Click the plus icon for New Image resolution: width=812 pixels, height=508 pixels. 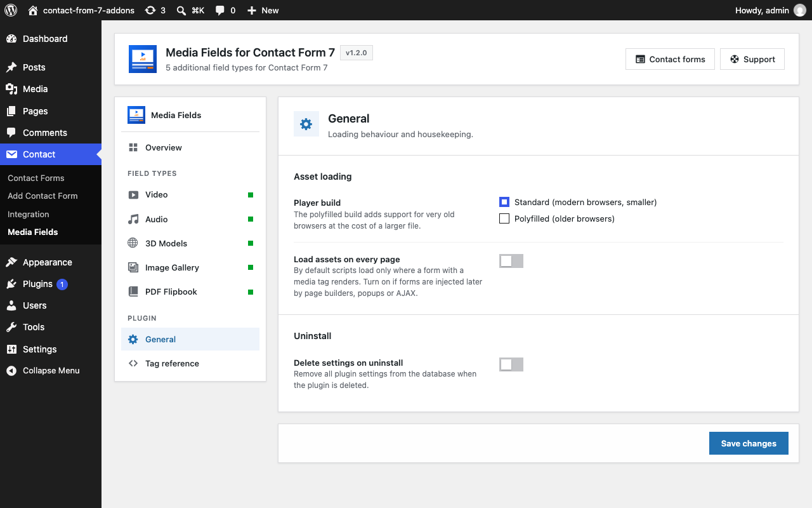point(252,10)
